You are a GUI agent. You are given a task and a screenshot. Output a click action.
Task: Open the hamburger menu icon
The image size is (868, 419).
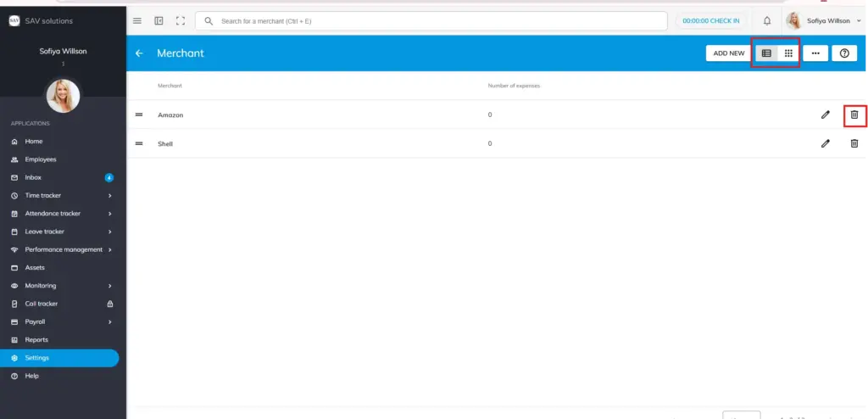pyautogui.click(x=137, y=21)
